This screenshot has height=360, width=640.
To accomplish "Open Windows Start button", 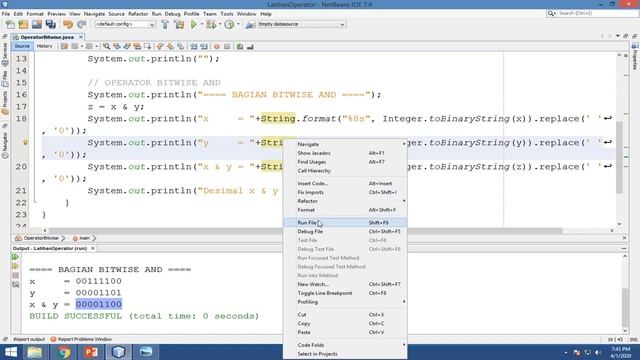I will [10, 352].
